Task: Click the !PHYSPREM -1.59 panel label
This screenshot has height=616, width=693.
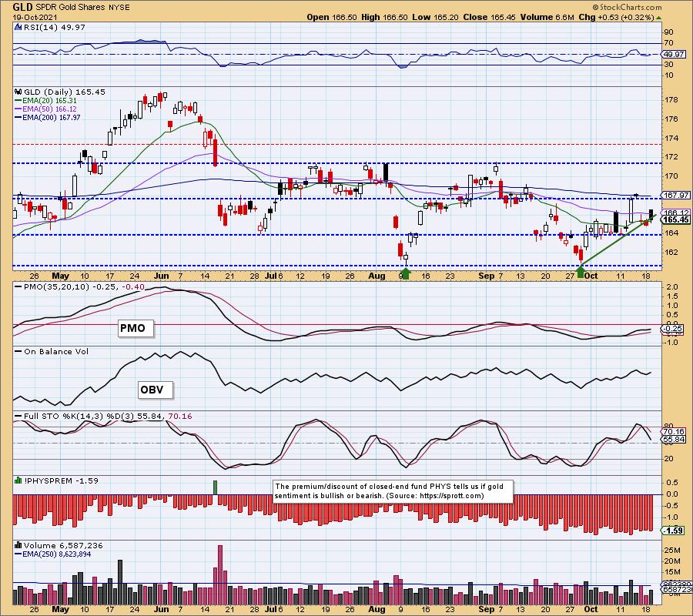Action: point(61,480)
